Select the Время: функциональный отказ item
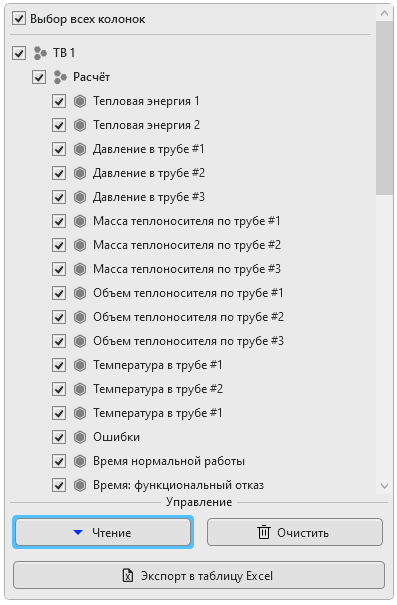This screenshot has width=397, height=605. pyautogui.click(x=178, y=485)
